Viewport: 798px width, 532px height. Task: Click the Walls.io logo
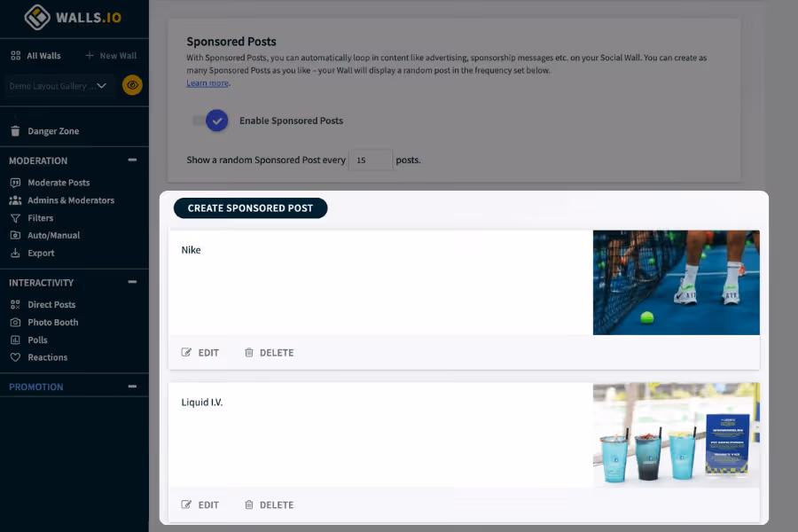[x=73, y=18]
